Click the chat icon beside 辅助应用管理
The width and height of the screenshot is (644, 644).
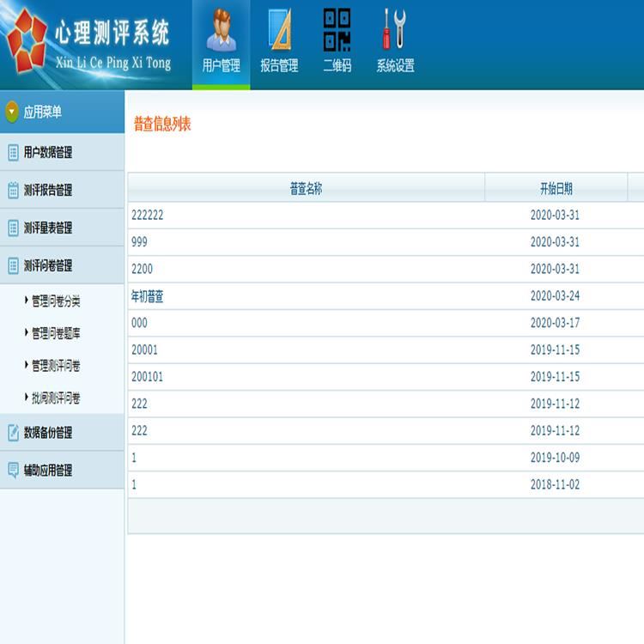click(x=13, y=471)
